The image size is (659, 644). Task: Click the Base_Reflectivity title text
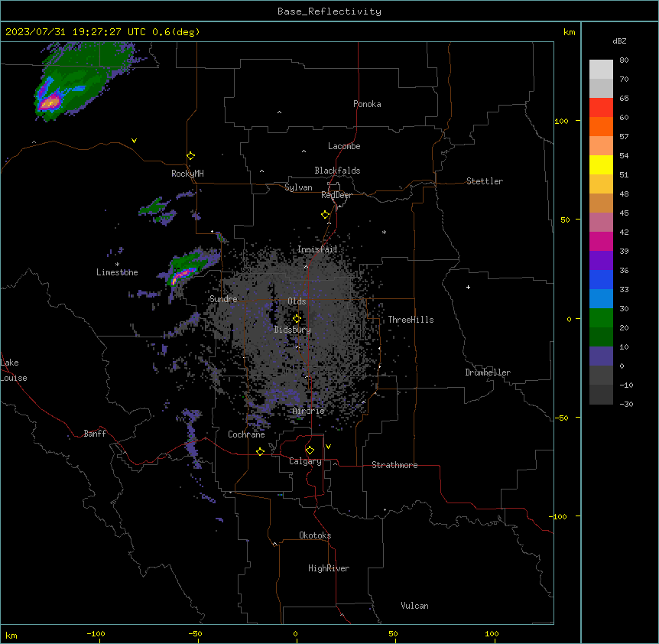click(x=329, y=11)
